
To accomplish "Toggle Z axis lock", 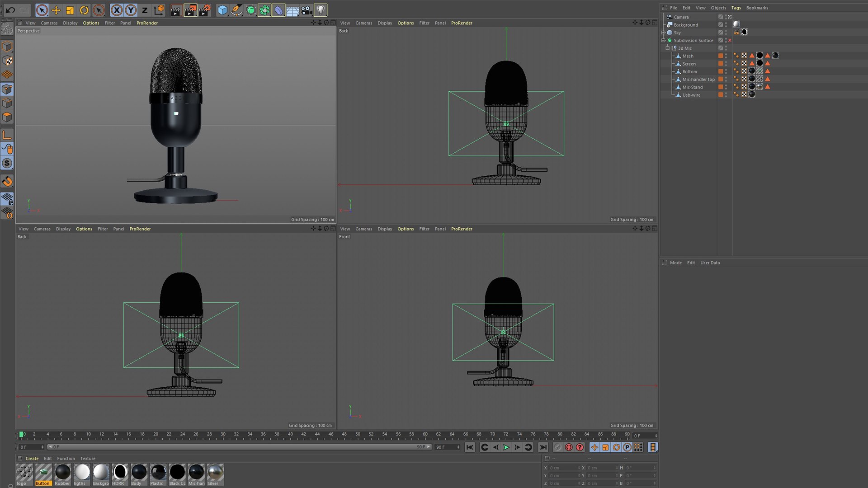I will [x=145, y=9].
